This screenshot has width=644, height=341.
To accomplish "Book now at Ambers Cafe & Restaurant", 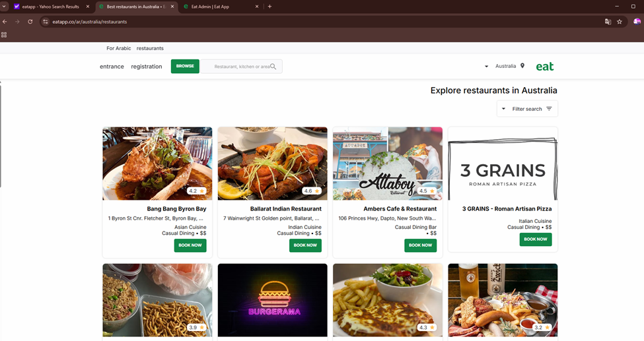I will (x=421, y=245).
